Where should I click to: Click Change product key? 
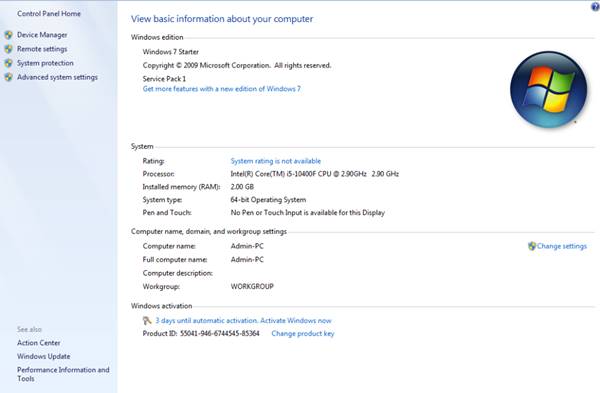pyautogui.click(x=303, y=334)
